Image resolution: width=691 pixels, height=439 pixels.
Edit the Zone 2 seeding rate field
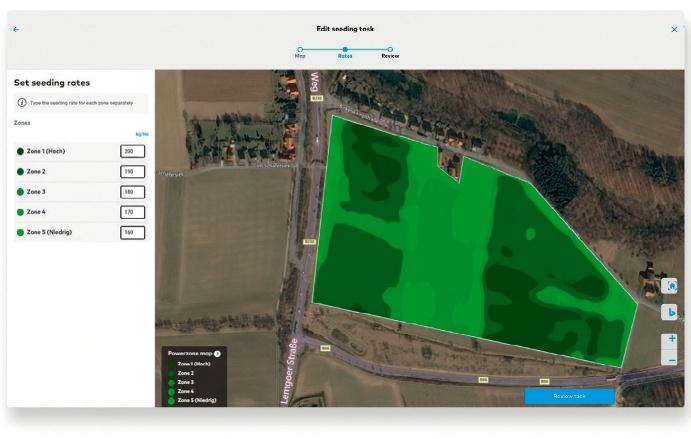132,171
